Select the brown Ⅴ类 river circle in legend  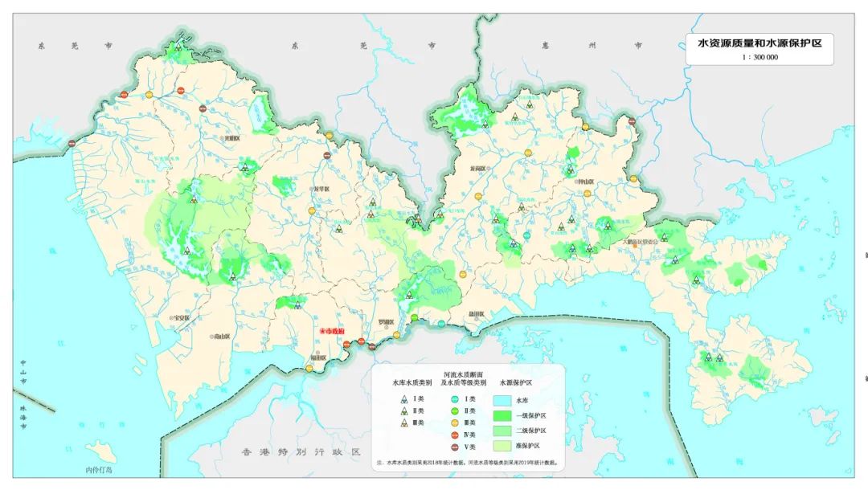(x=455, y=447)
